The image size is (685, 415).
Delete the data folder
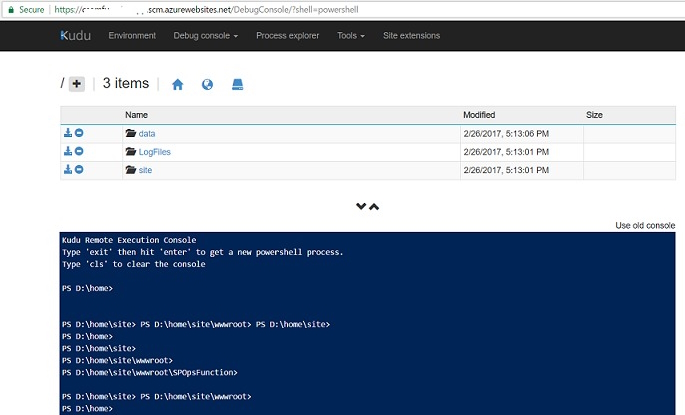[79, 133]
